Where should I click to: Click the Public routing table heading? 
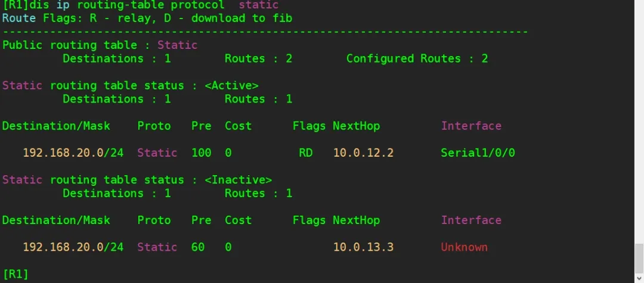[100, 45]
